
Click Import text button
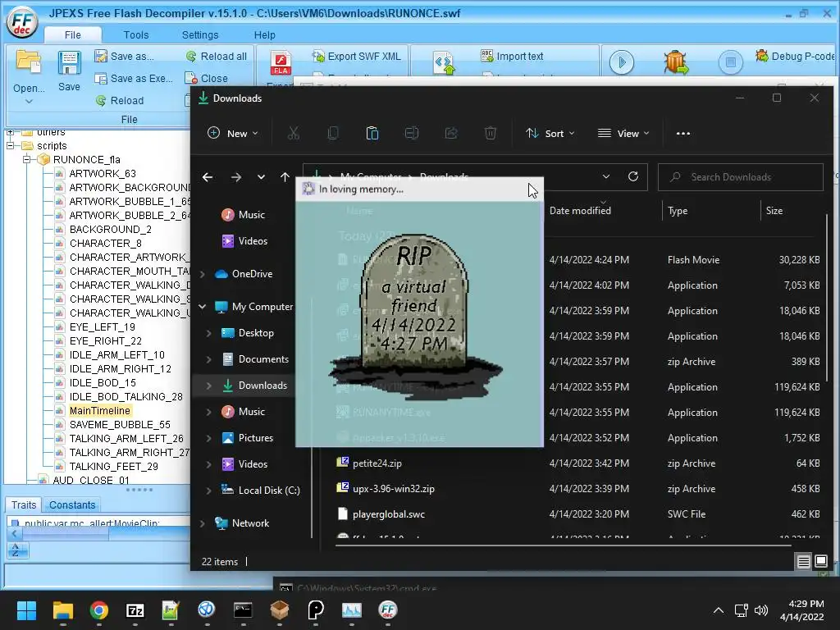click(512, 57)
